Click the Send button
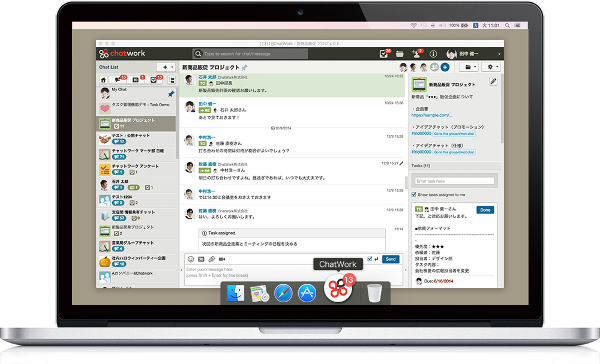 pyautogui.click(x=391, y=259)
